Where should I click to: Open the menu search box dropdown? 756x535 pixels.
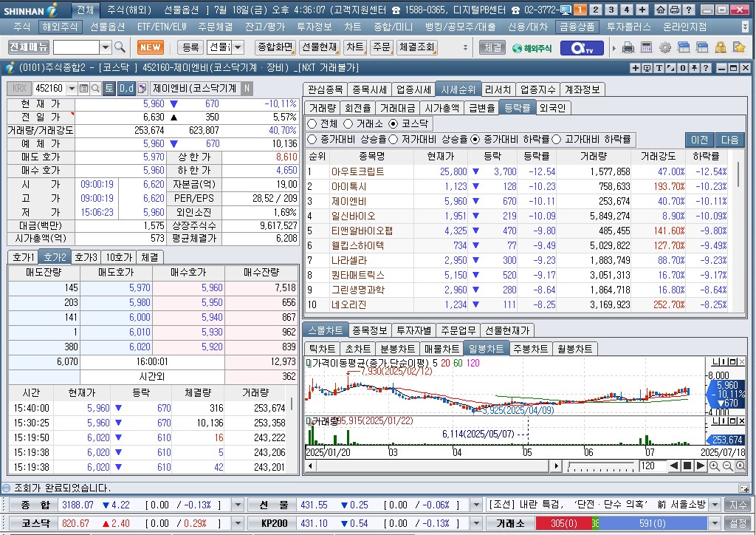click(106, 47)
